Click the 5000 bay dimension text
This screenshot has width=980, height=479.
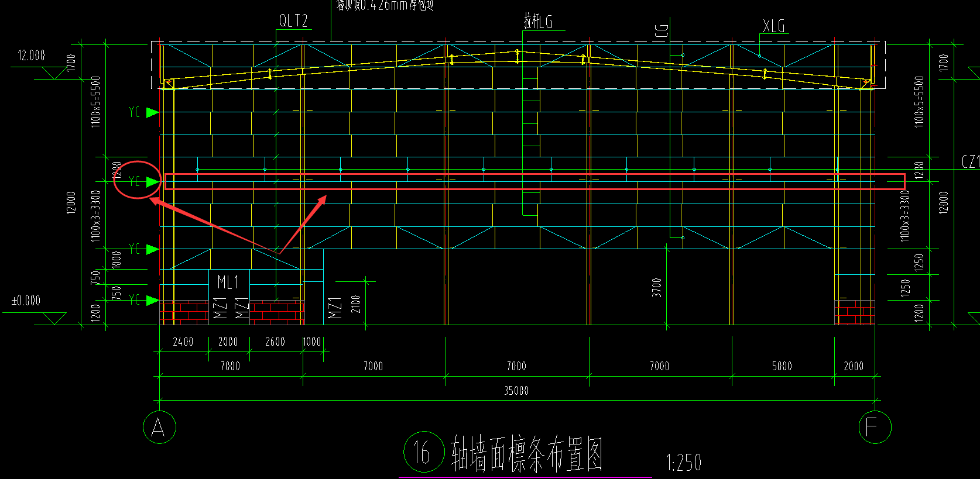pyautogui.click(x=782, y=366)
